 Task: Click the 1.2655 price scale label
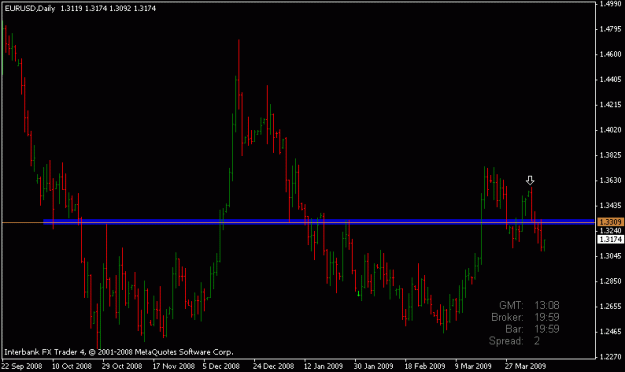(610, 307)
